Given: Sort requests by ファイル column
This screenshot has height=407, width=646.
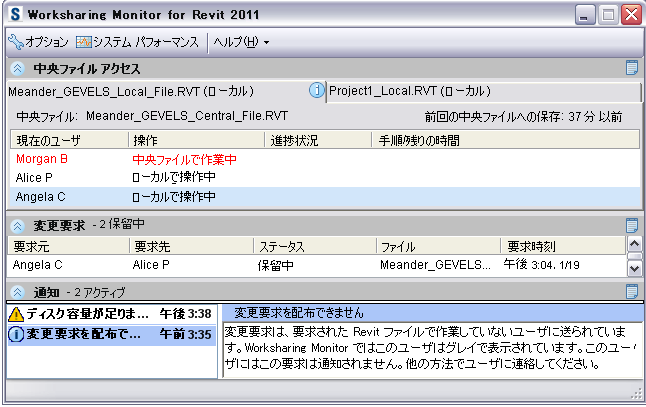Looking at the screenshot, I should pos(438,246).
